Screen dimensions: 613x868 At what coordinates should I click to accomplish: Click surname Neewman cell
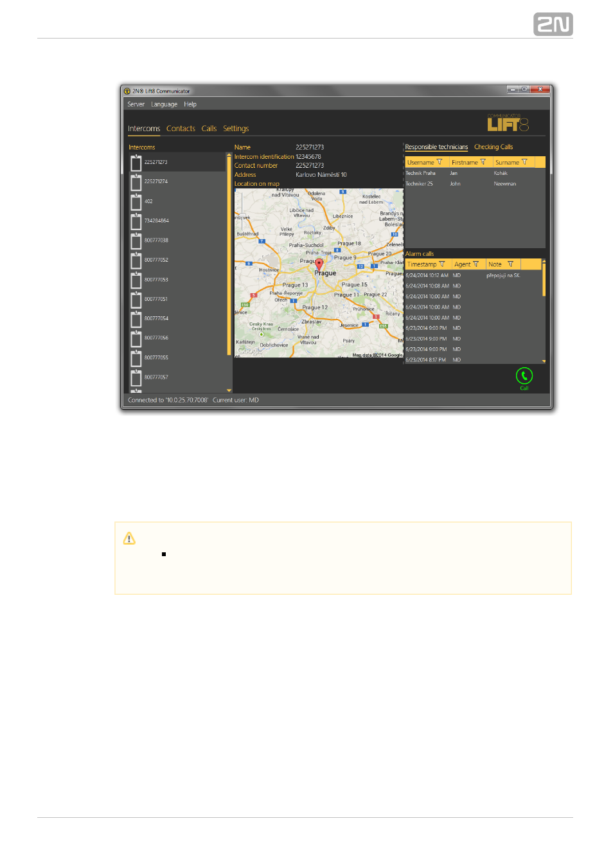click(x=505, y=184)
